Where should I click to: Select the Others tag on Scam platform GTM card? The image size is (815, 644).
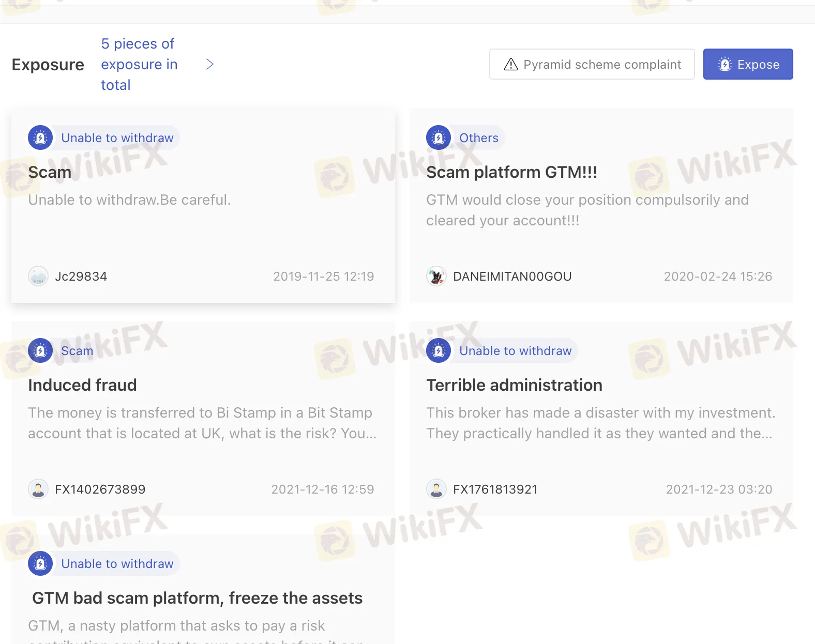(478, 137)
